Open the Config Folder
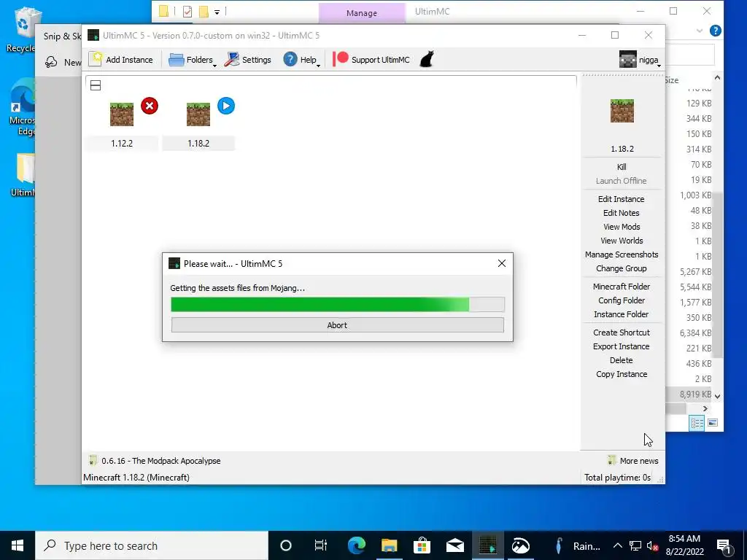747x560 pixels. coord(622,300)
